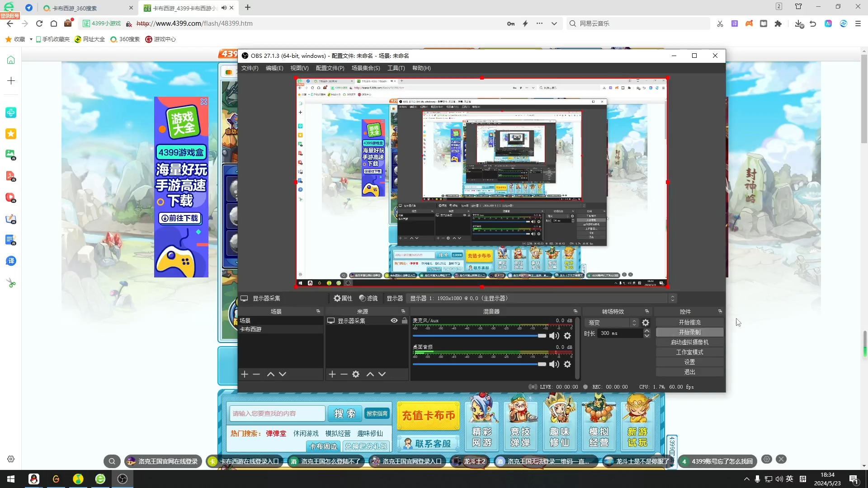Click 充值卡布币 on 4399 page
Screen dimensions: 868x488
428,415
